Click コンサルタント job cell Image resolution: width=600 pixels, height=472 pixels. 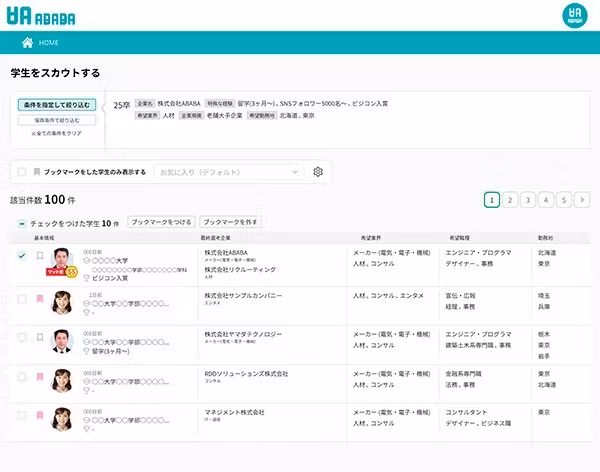point(466,412)
